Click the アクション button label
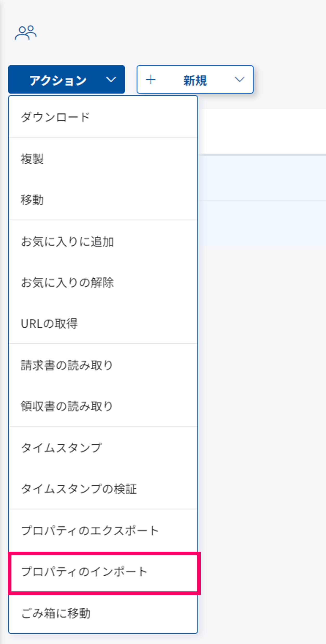326x644 pixels. tap(58, 80)
